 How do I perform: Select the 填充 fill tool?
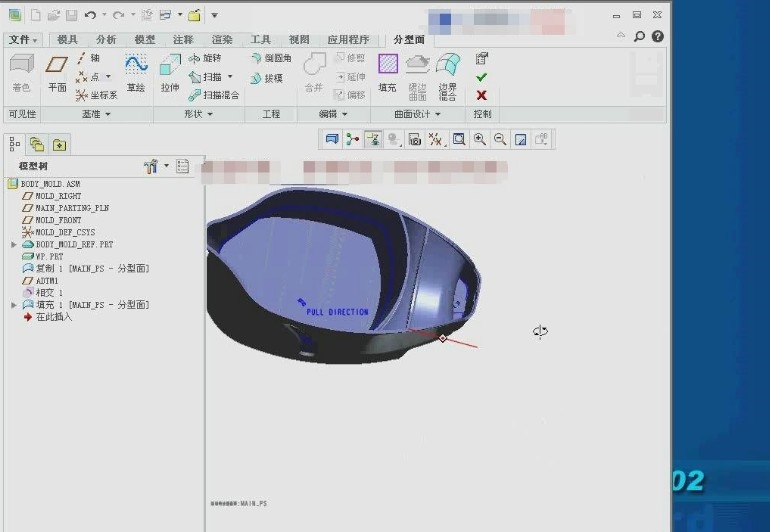tap(387, 73)
